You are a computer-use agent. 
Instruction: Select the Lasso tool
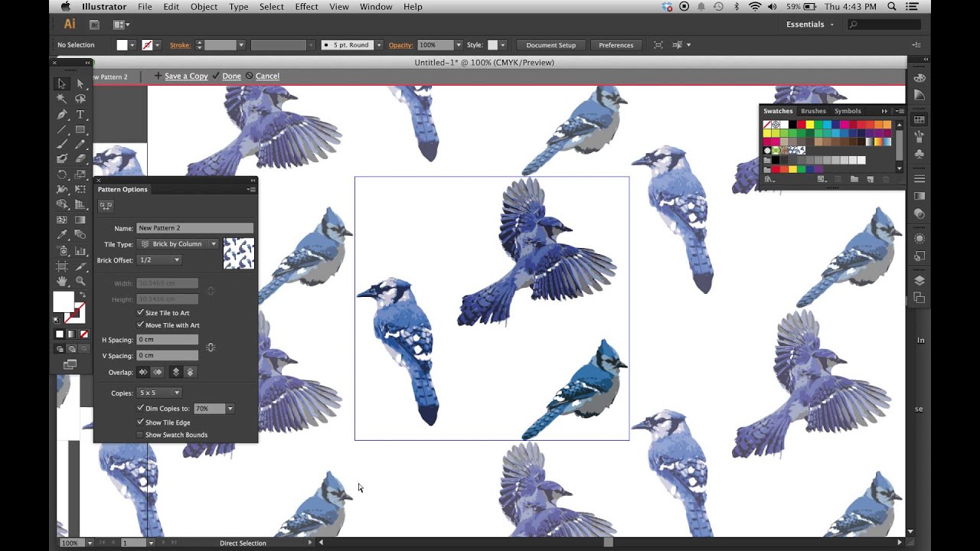coord(80,99)
